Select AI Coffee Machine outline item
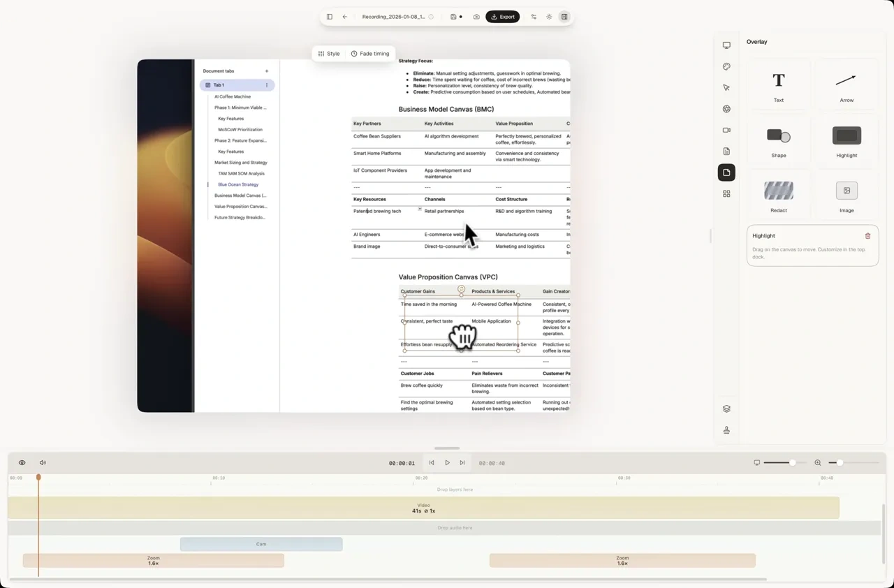Viewport: 894px width, 588px height. 233,96
